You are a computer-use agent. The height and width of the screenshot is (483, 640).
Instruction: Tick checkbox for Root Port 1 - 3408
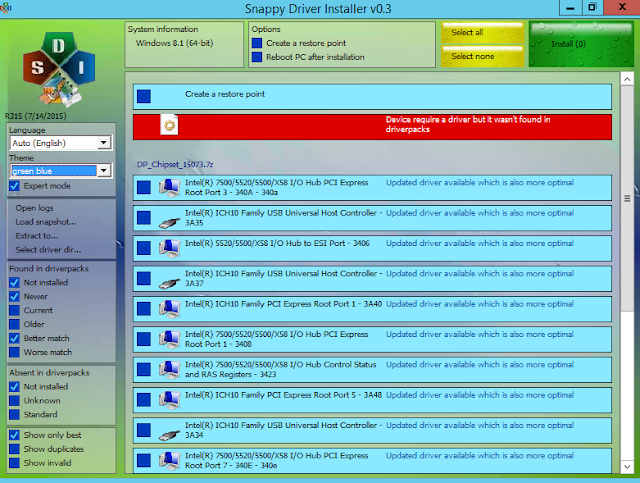(144, 339)
